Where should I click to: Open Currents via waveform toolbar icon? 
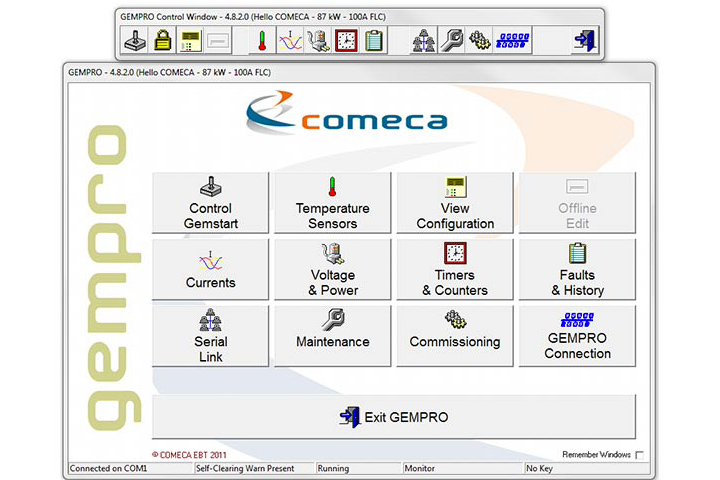(x=290, y=40)
